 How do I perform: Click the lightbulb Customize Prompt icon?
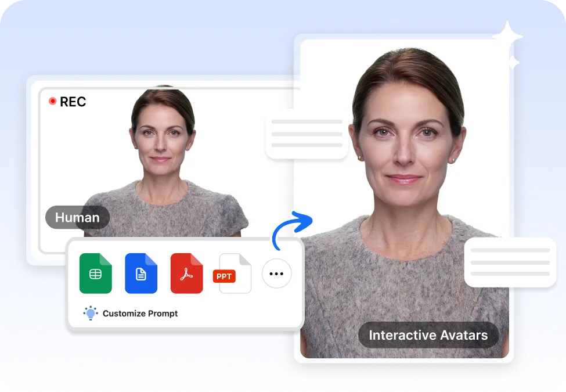[91, 313]
